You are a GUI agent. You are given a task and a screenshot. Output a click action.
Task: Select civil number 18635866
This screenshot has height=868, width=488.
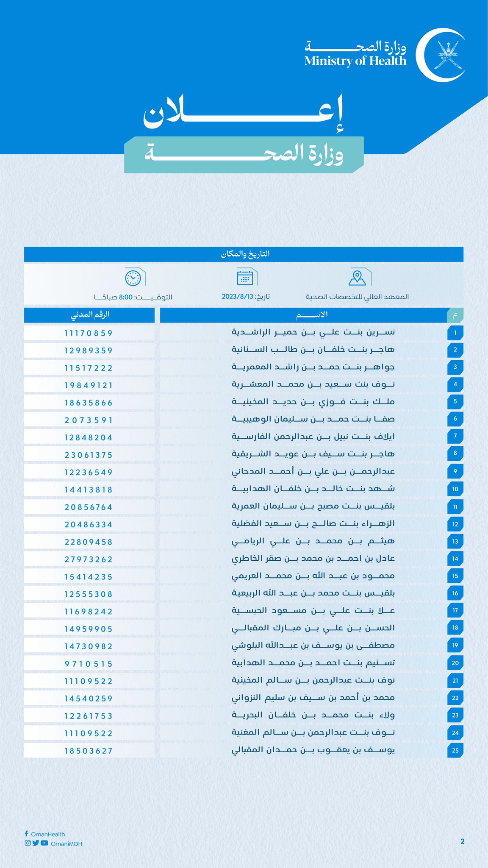(x=89, y=403)
